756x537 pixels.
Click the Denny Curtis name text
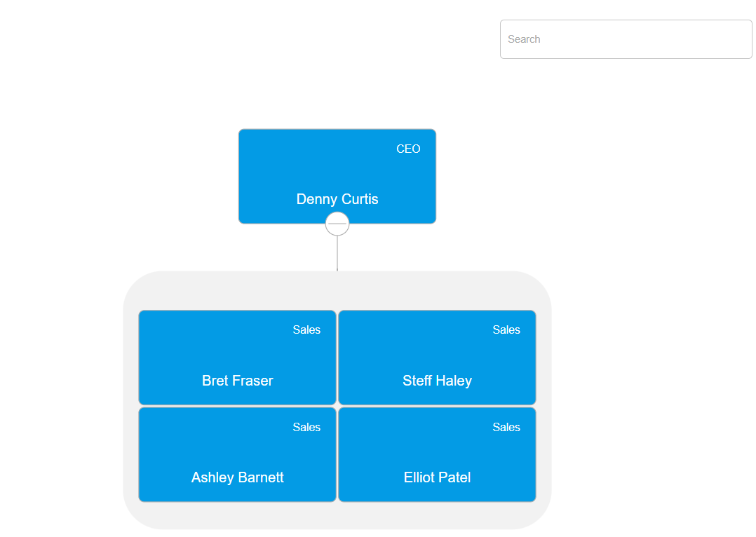click(337, 199)
